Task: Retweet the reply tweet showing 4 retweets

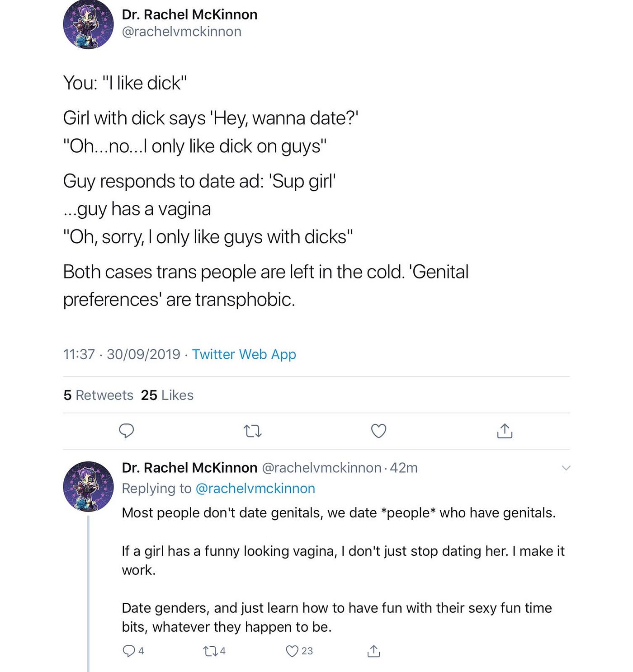Action: 210,651
